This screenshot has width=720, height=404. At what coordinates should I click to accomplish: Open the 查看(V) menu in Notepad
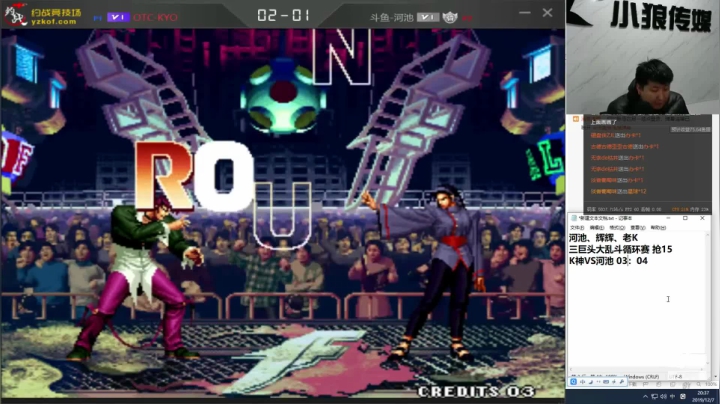638,228
